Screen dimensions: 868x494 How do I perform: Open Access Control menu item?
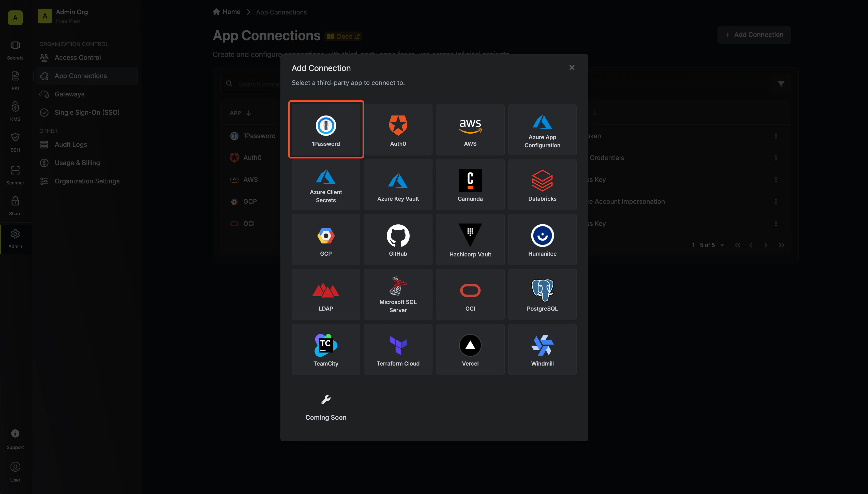[x=86, y=57]
